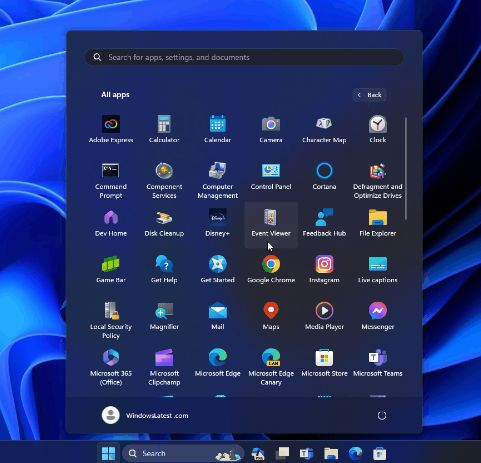Launch Dev Home
The width and height of the screenshot is (481, 463).
pyautogui.click(x=111, y=223)
